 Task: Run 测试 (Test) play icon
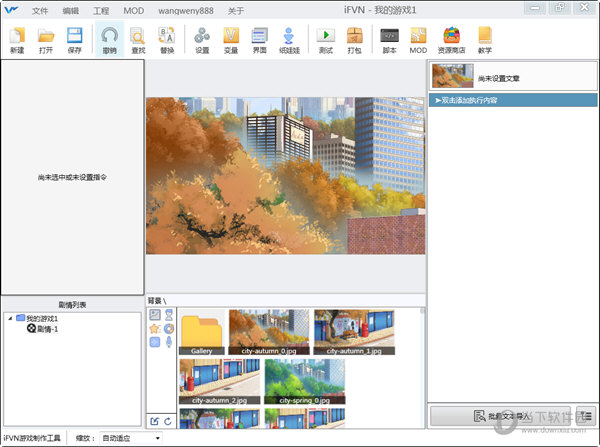point(326,40)
